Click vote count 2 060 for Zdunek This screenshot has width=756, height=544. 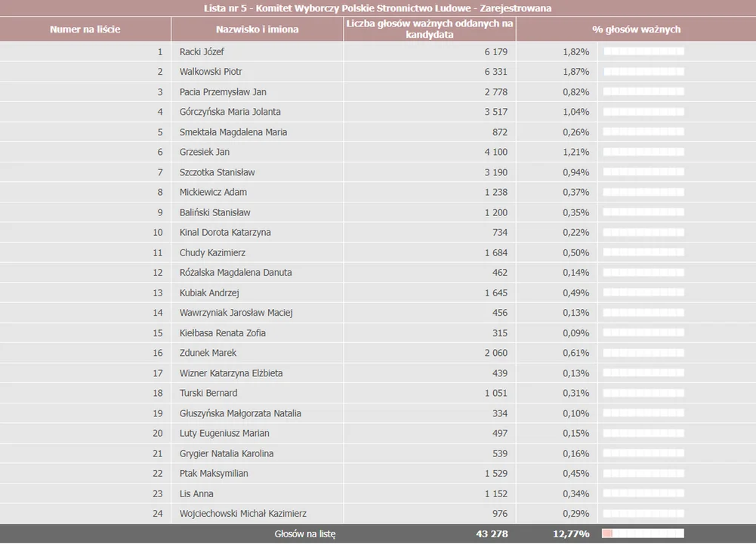496,353
